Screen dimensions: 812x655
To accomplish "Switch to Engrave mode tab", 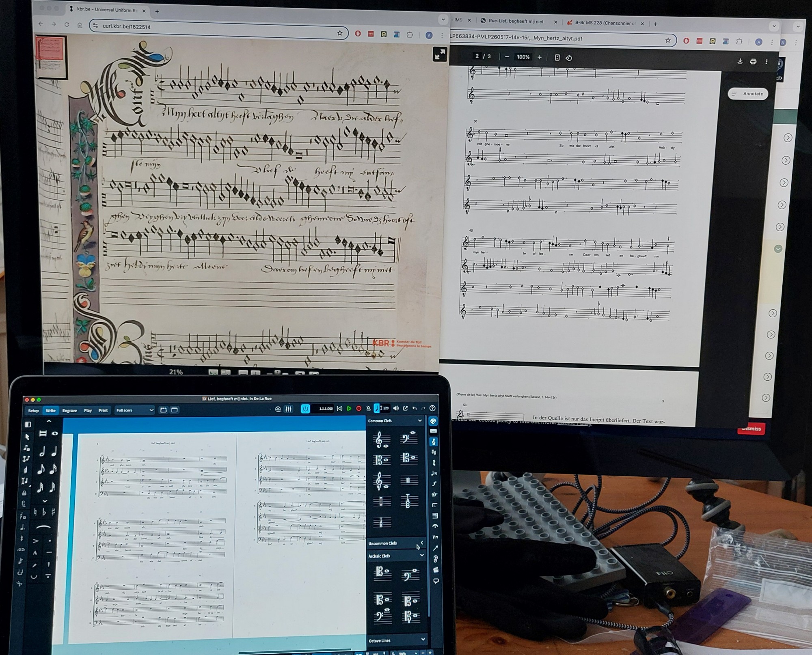I will (69, 410).
